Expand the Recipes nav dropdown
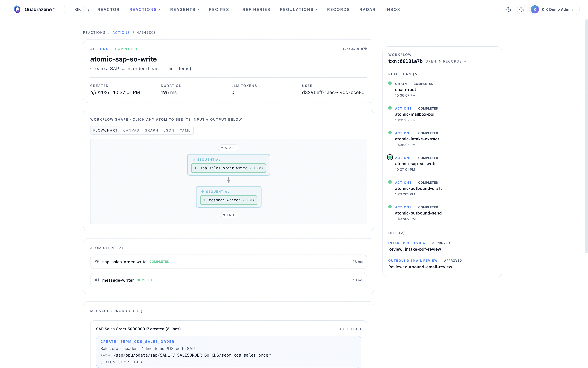This screenshot has width=588, height=368. coord(221,10)
